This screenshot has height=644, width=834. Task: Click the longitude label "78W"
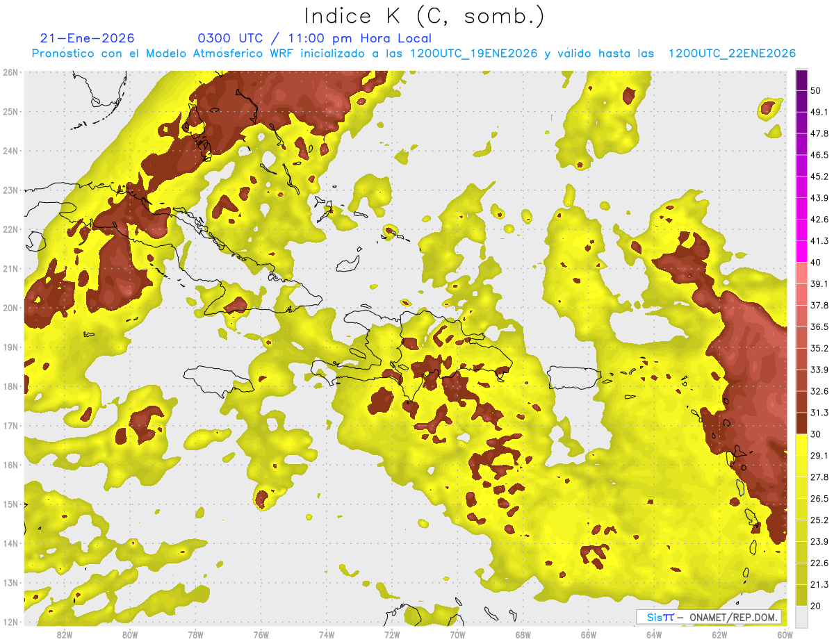(x=195, y=634)
